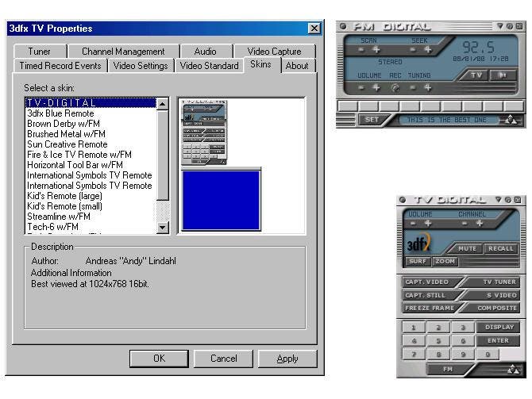Choose the Sun Creative Remote skin
Viewport: 532px width, 399px height.
[x=91, y=144]
